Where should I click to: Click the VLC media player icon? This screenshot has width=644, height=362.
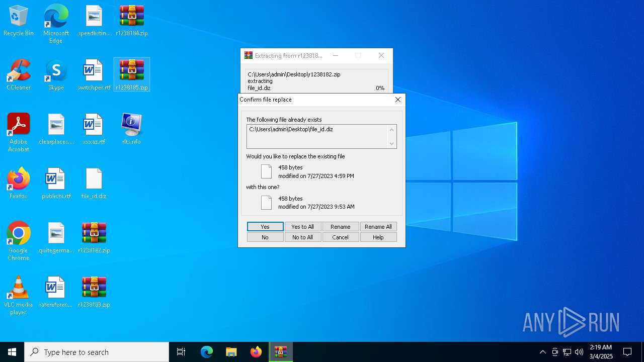pyautogui.click(x=19, y=295)
